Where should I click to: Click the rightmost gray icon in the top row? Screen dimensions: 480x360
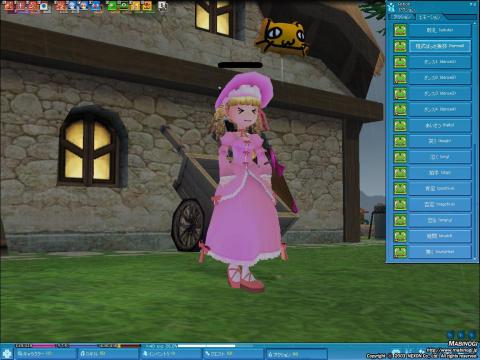click(x=162, y=6)
